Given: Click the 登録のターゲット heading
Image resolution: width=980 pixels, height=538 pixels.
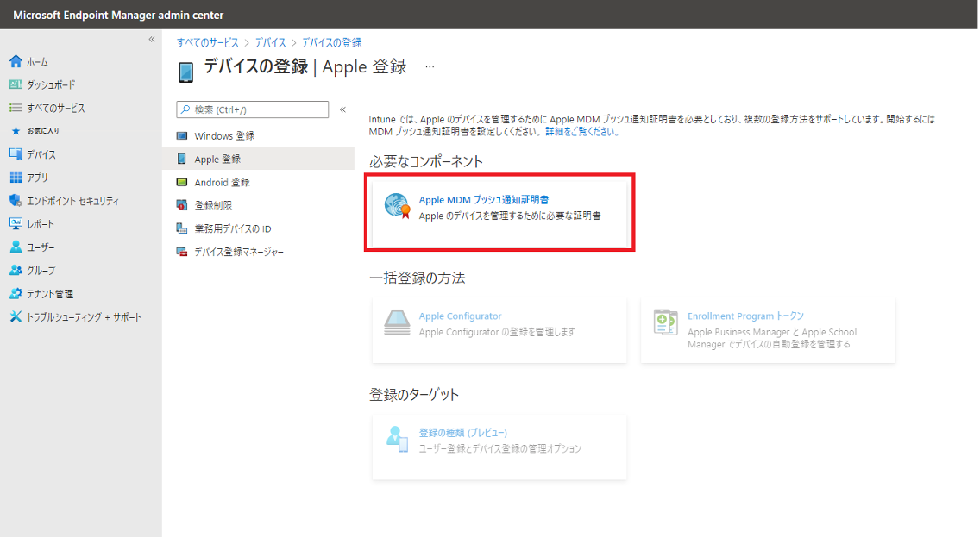Looking at the screenshot, I should pos(414,394).
